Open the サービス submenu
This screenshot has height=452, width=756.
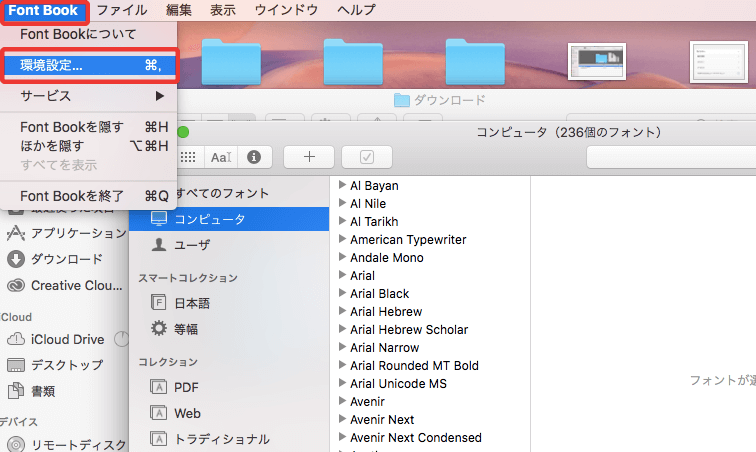coord(90,96)
